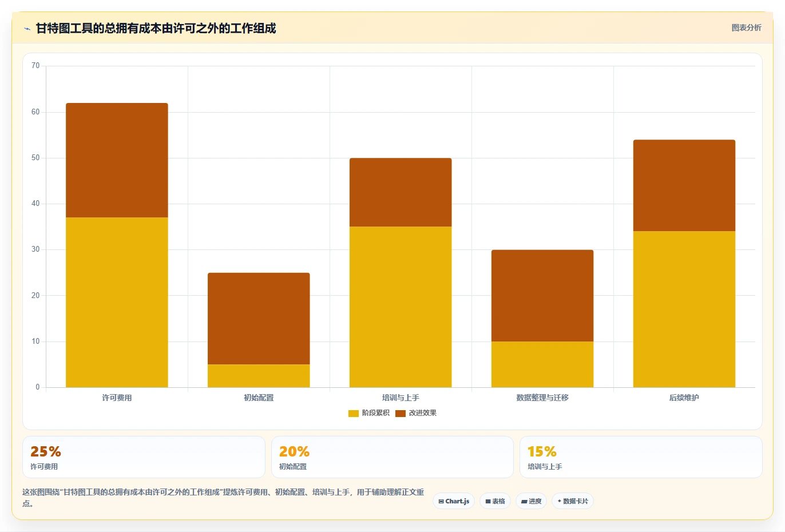Click the 改进效果 legend label
Viewport: 785px width, 532px height.
[422, 413]
